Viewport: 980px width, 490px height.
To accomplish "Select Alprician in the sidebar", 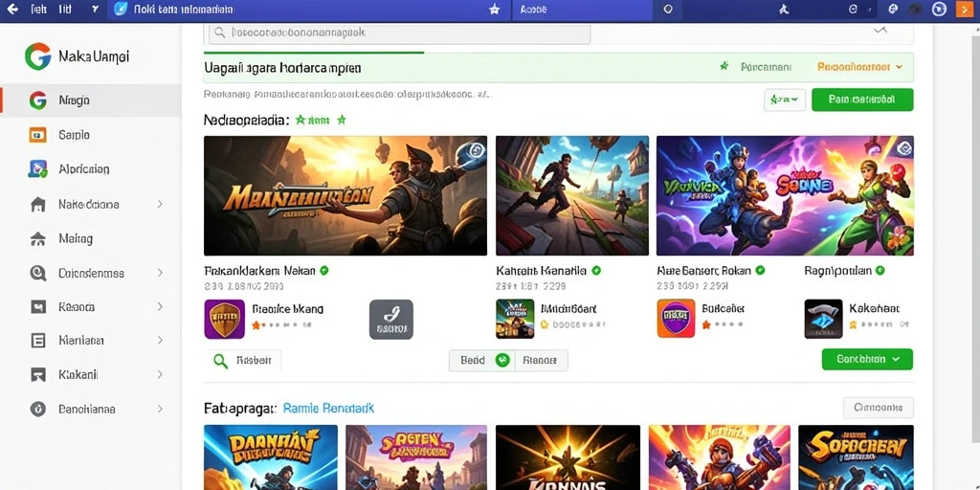I will tap(91, 168).
